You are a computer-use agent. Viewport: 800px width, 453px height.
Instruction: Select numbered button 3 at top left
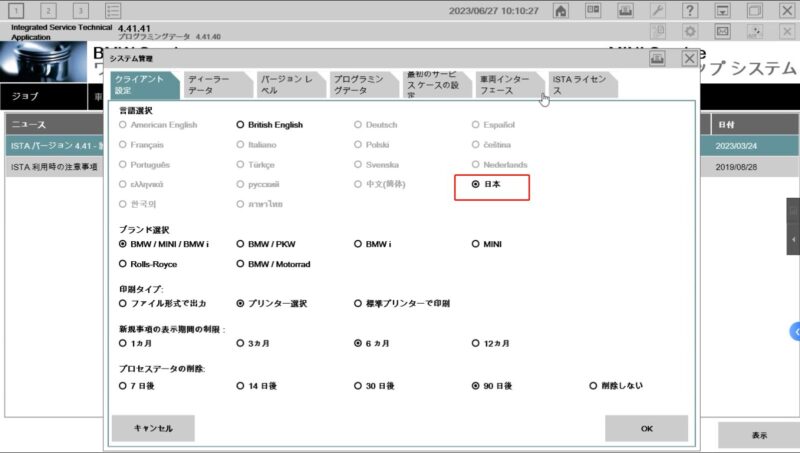[81, 11]
